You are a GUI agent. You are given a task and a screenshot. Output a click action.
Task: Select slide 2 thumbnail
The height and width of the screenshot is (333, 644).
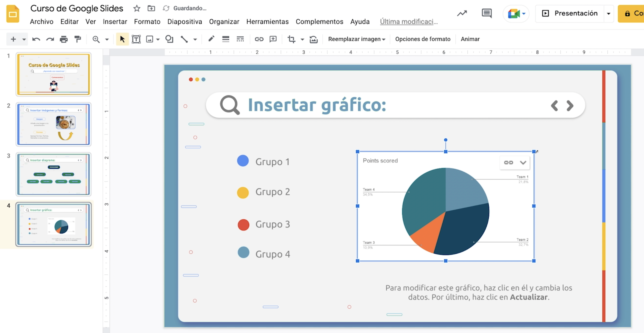coord(54,125)
